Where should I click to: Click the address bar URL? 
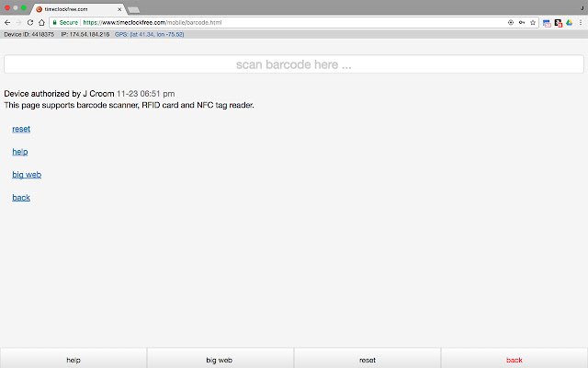point(152,22)
